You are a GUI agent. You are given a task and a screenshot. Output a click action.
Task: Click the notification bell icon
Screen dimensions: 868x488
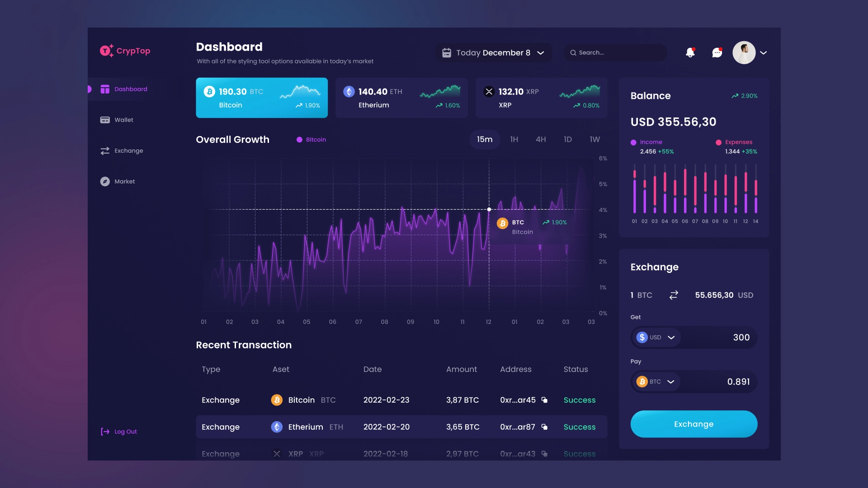pyautogui.click(x=690, y=52)
